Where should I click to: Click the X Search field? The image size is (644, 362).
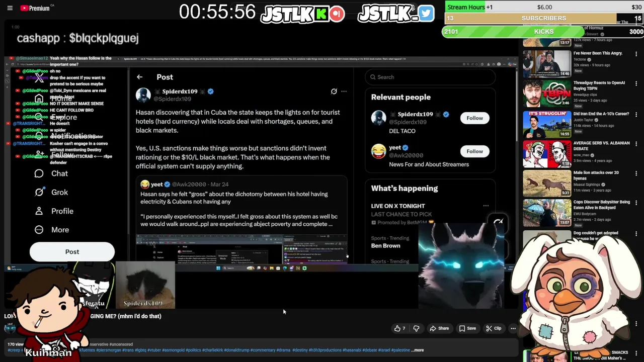pos(430,77)
